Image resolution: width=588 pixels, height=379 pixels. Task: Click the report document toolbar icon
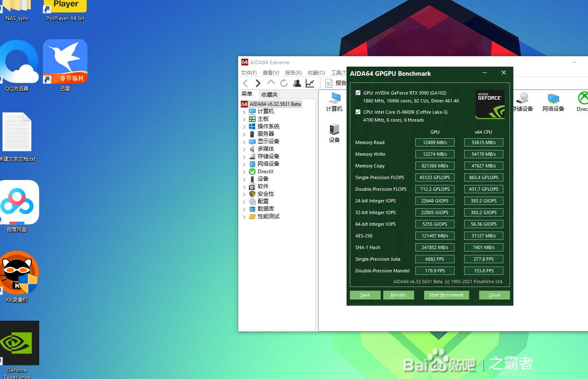[x=329, y=83]
